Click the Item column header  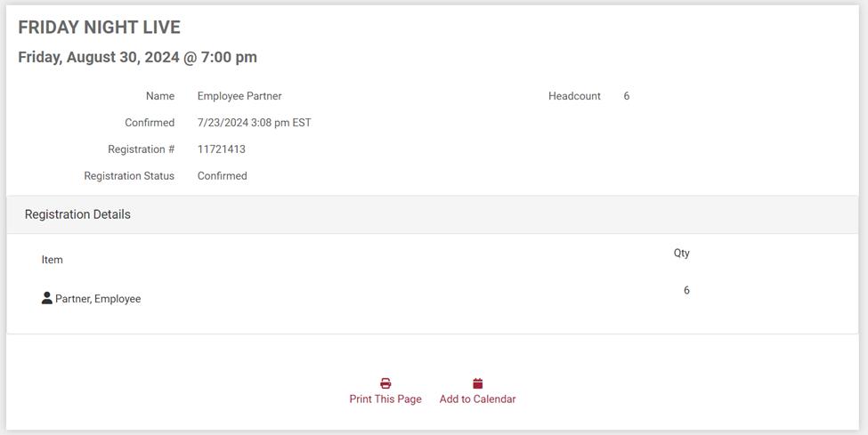53,260
